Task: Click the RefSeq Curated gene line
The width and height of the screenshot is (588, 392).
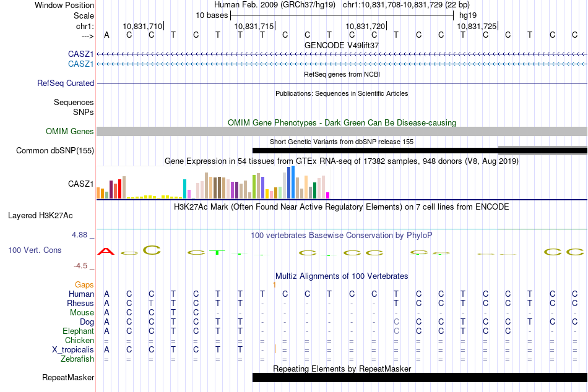Action: pyautogui.click(x=342, y=83)
